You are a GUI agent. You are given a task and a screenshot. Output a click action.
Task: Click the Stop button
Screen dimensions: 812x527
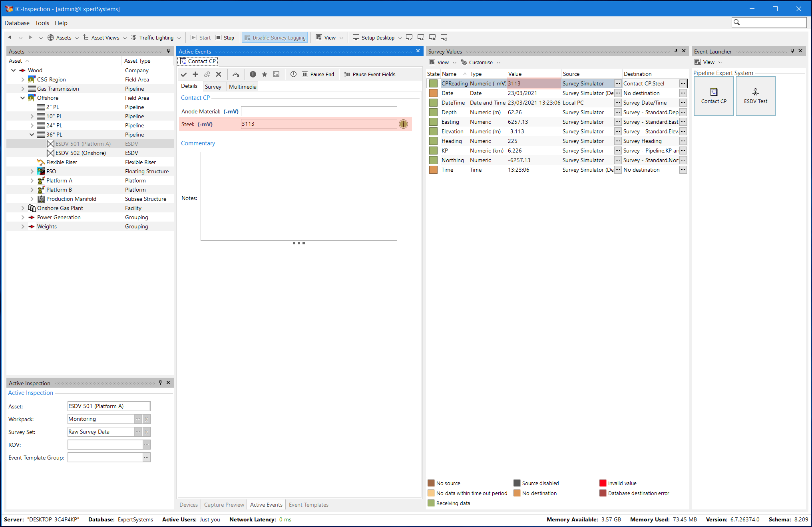point(225,38)
